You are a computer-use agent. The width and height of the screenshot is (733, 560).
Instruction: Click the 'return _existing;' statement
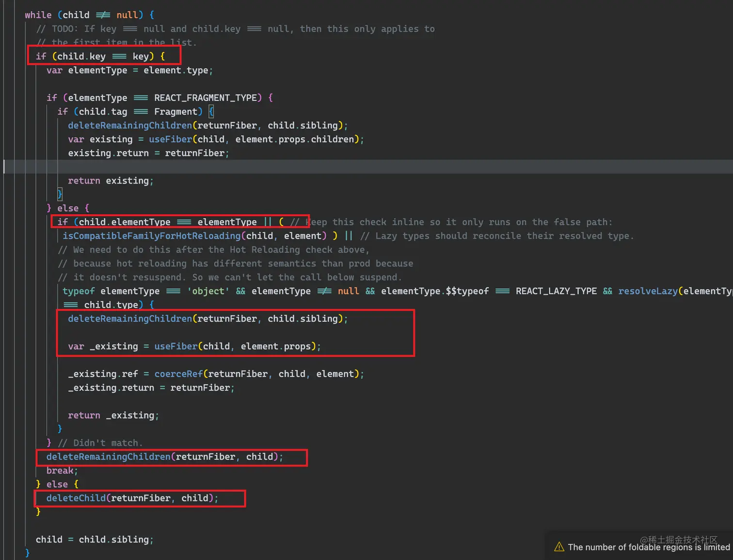[x=113, y=416]
